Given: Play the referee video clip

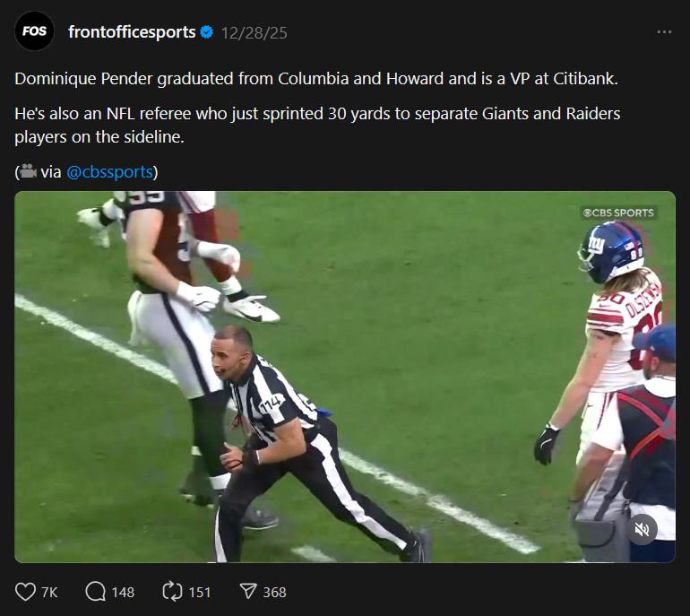Looking at the screenshot, I should pyautogui.click(x=345, y=377).
